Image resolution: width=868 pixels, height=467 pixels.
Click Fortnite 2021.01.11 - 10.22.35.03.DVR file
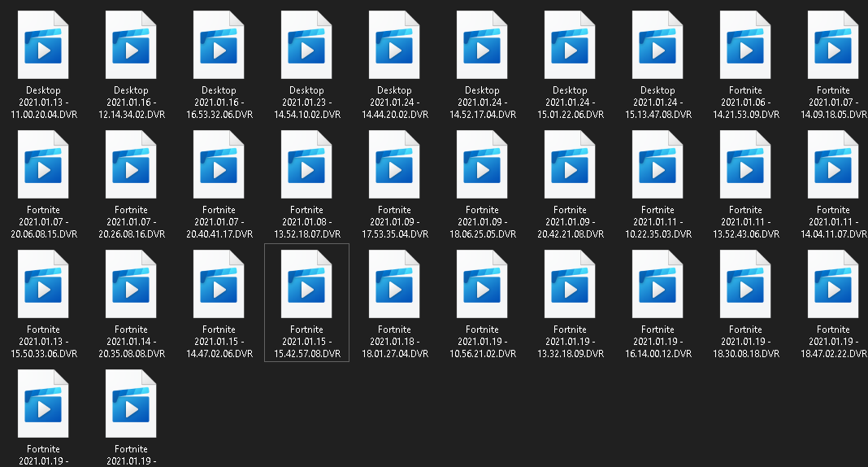[658, 185]
